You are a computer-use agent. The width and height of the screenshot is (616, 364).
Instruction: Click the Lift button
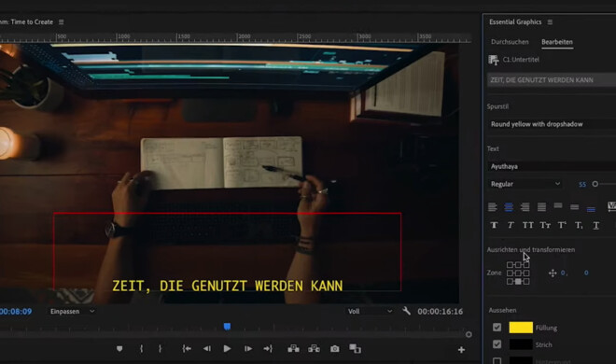click(293, 349)
